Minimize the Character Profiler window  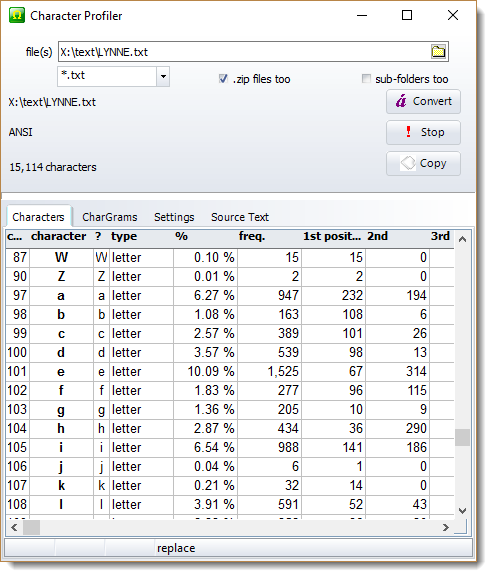click(362, 15)
